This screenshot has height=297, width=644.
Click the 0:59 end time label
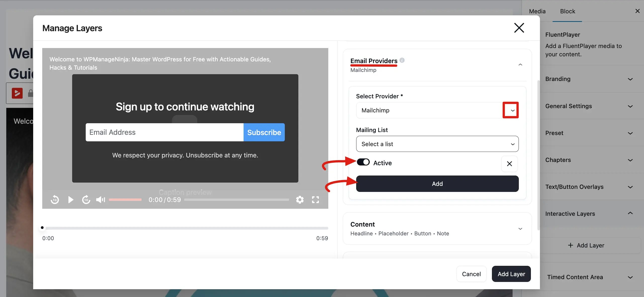pyautogui.click(x=322, y=238)
